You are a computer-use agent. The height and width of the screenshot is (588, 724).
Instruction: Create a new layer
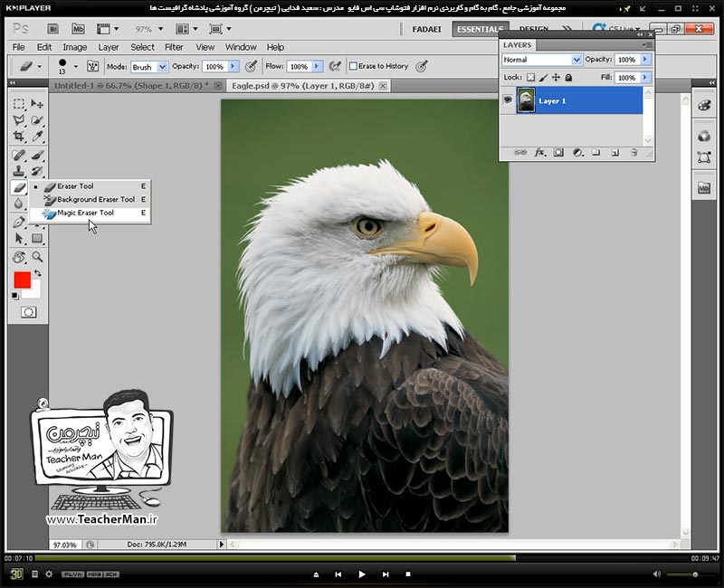click(615, 152)
